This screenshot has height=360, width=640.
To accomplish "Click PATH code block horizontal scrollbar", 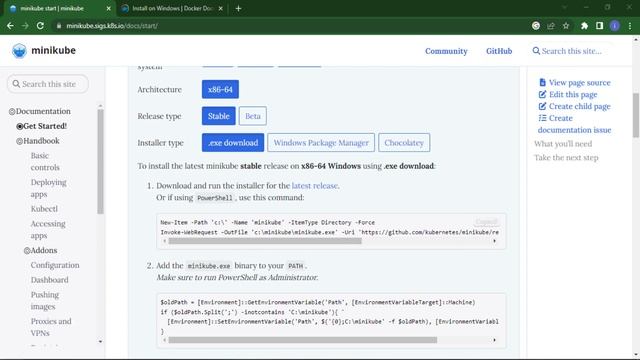I will [302, 340].
